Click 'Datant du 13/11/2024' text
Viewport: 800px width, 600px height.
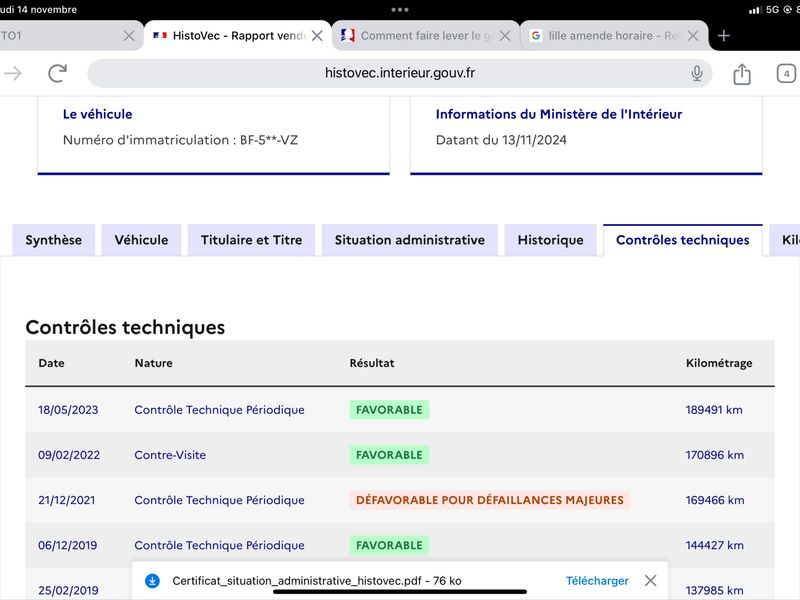[501, 140]
